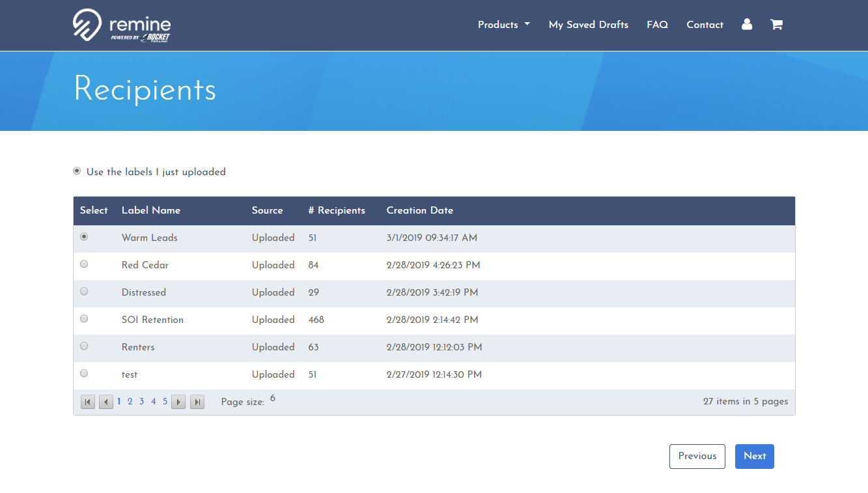Viewport: 868px width, 493px height.
Task: Select the SOI Retention label
Action: point(83,318)
